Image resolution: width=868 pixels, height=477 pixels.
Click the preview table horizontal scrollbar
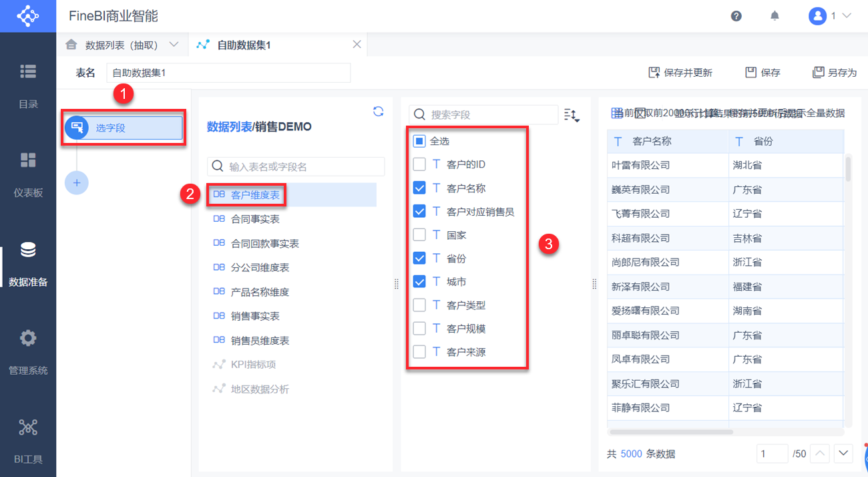672,432
